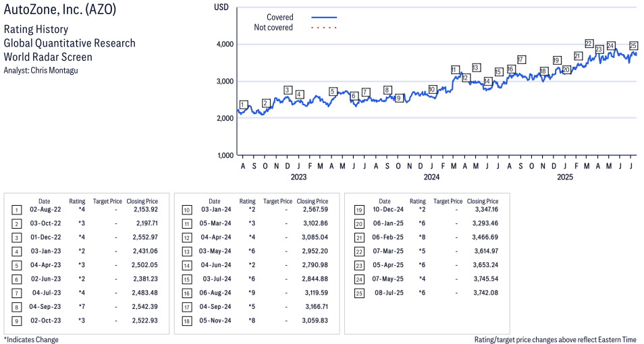Image resolution: width=644 pixels, height=344 pixels.
Task: Click the World Radar Screen heading
Action: coord(48,57)
